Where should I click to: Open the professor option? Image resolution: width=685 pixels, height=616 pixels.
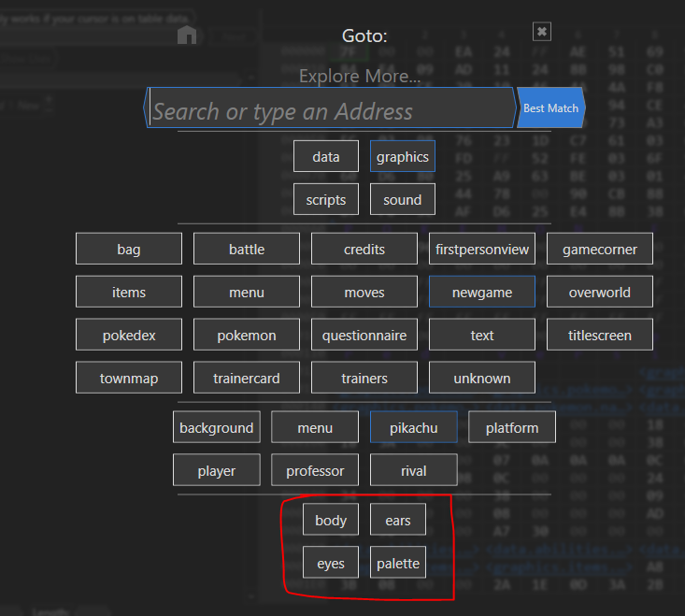click(x=315, y=470)
